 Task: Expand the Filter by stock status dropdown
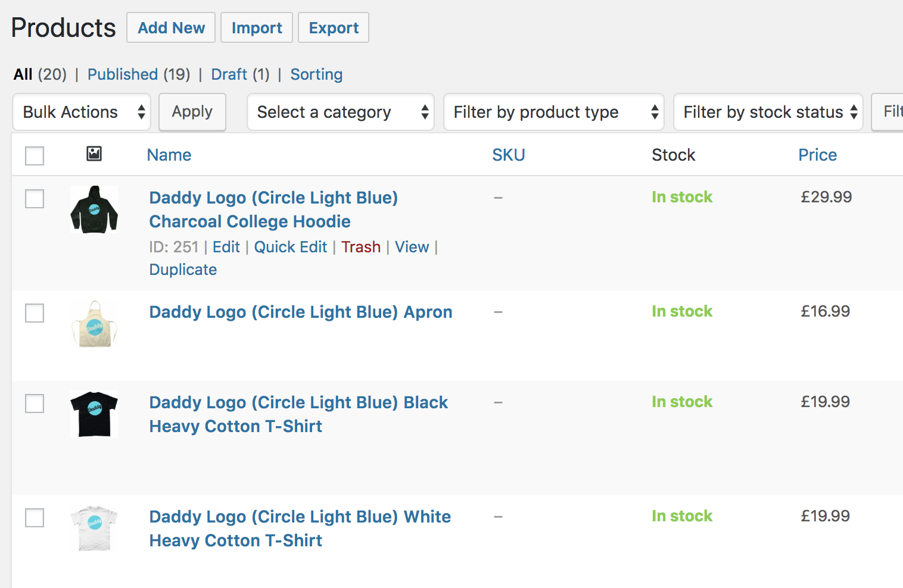768,112
